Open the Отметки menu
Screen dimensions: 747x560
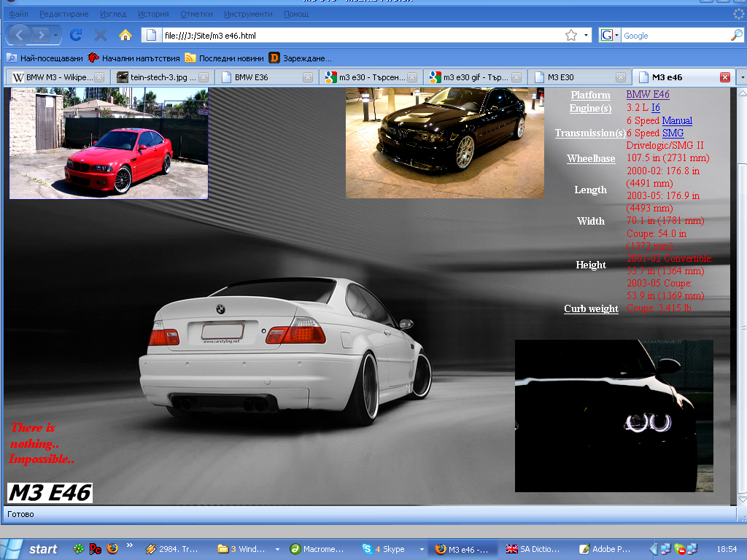196,14
